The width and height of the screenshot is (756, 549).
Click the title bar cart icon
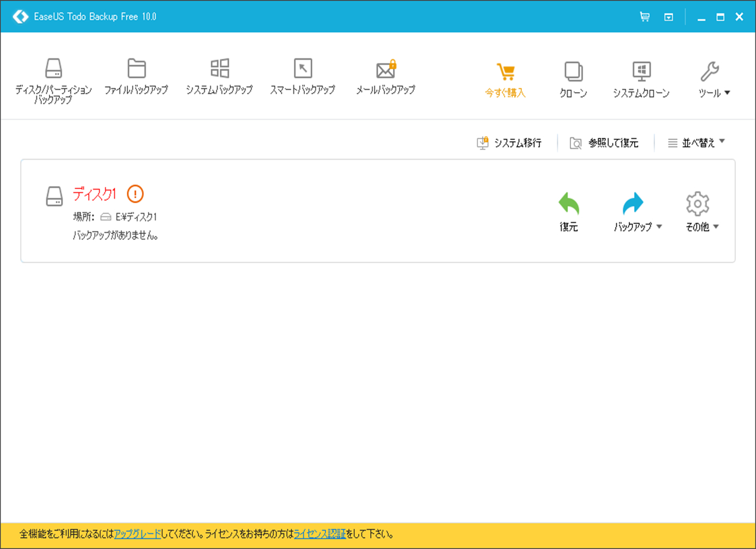click(x=644, y=17)
